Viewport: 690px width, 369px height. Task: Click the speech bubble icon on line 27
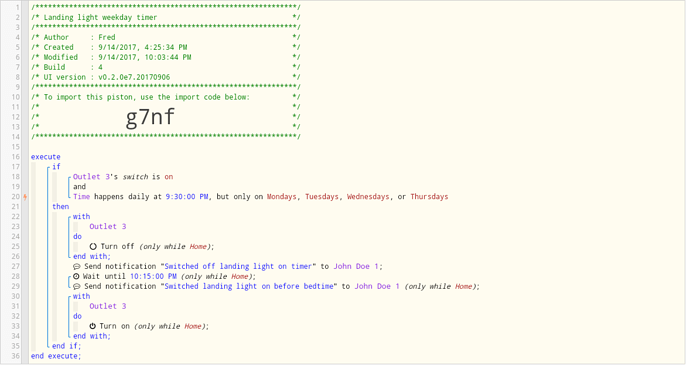pyautogui.click(x=77, y=267)
